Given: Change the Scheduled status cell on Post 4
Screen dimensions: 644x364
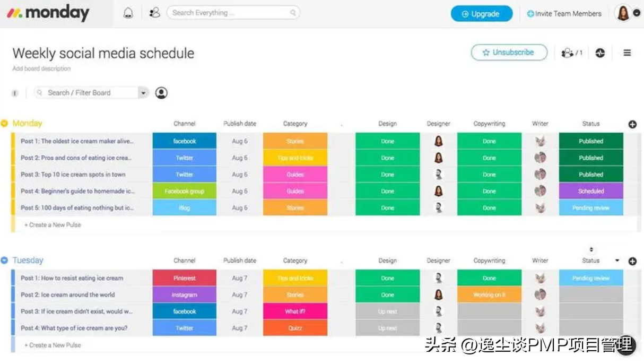Looking at the screenshot, I should coord(590,191).
